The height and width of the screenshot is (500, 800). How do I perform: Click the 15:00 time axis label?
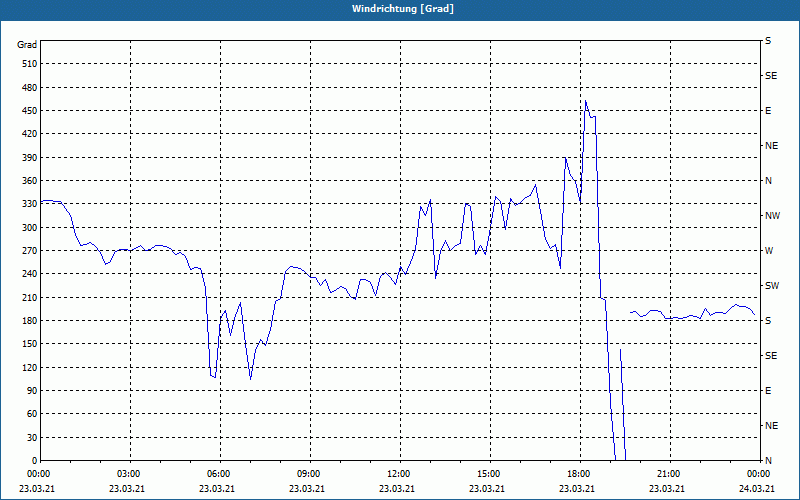(x=489, y=474)
